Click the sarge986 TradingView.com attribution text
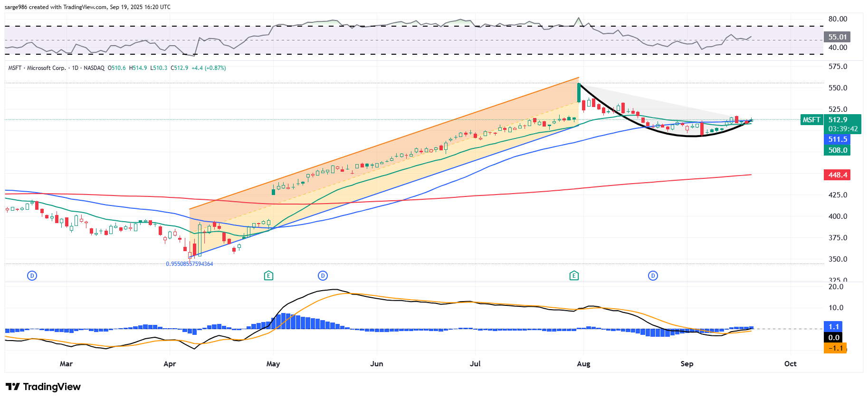 [87, 7]
